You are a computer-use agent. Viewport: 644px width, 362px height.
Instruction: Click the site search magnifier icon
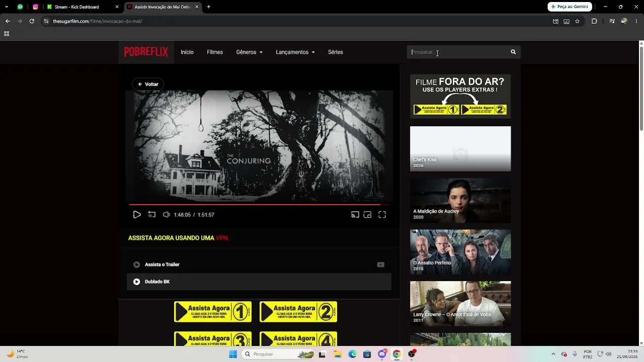[513, 52]
